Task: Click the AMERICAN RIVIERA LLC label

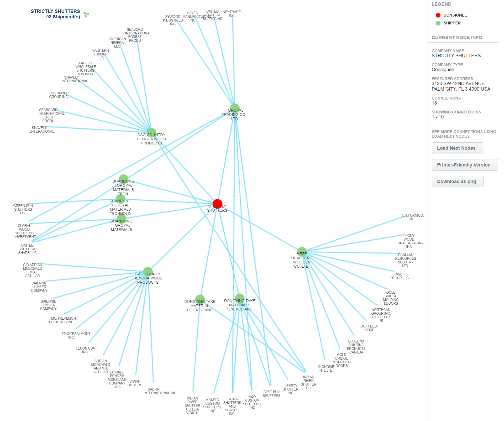Action: tap(117, 43)
